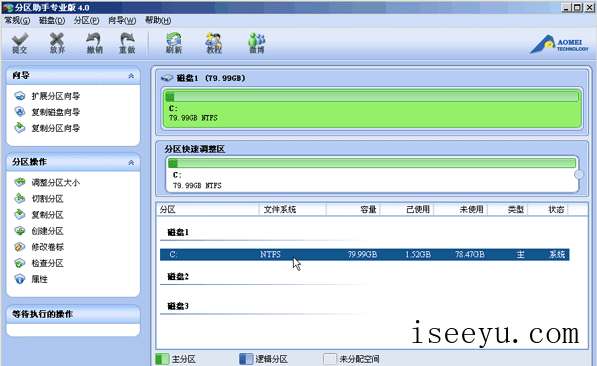Click the 检查分区 icon
Image resolution: width=597 pixels, height=366 pixels.
20,263
